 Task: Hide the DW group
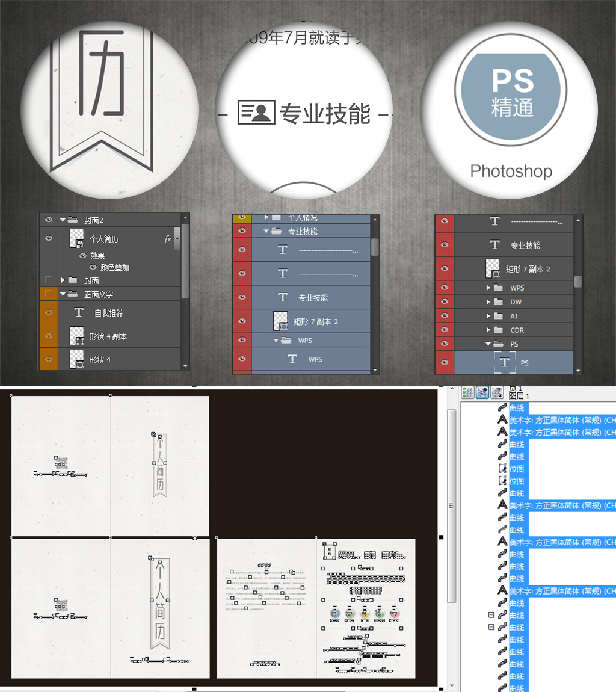click(445, 301)
